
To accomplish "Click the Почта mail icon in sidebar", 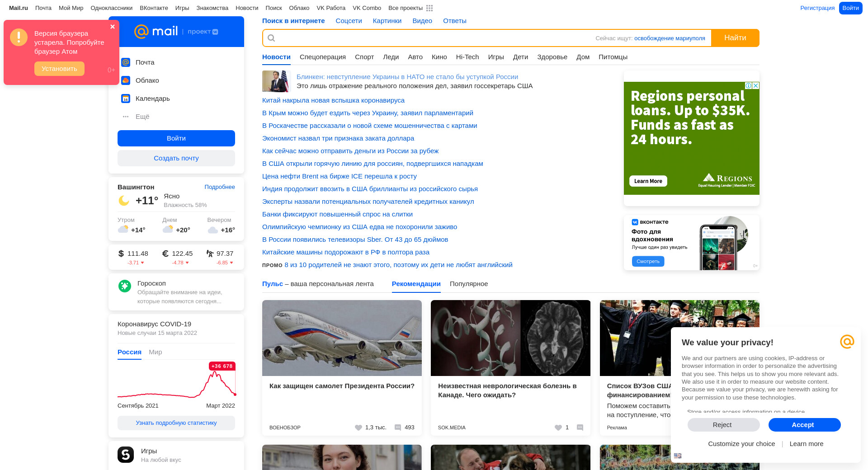I will click(126, 62).
